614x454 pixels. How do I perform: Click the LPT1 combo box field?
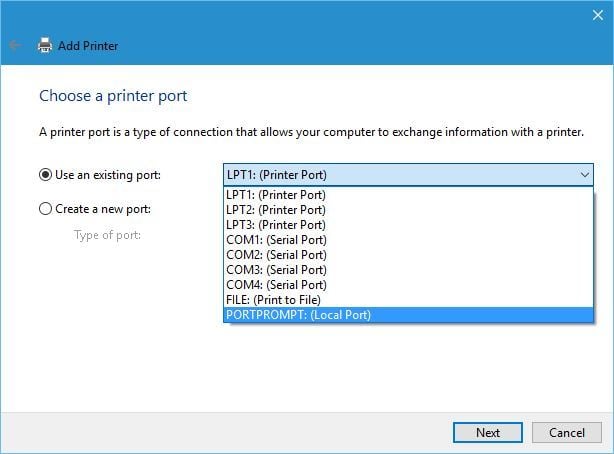(408, 175)
